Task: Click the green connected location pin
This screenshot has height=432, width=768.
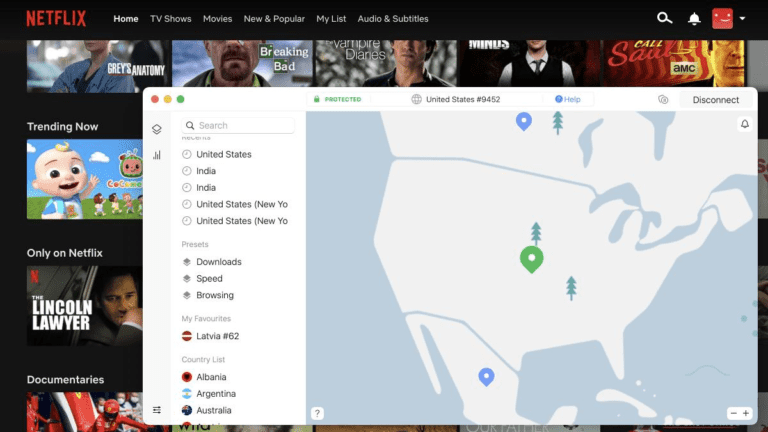Action: click(532, 259)
